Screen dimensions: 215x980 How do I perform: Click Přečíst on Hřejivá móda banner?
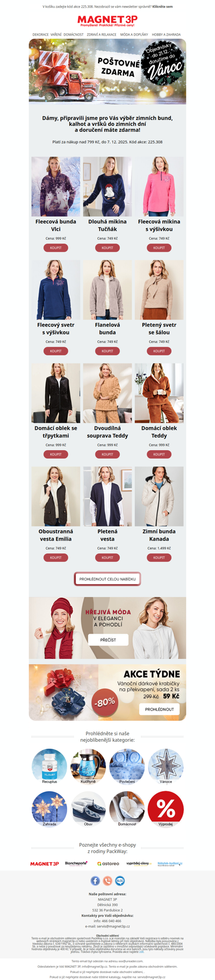coord(108,640)
